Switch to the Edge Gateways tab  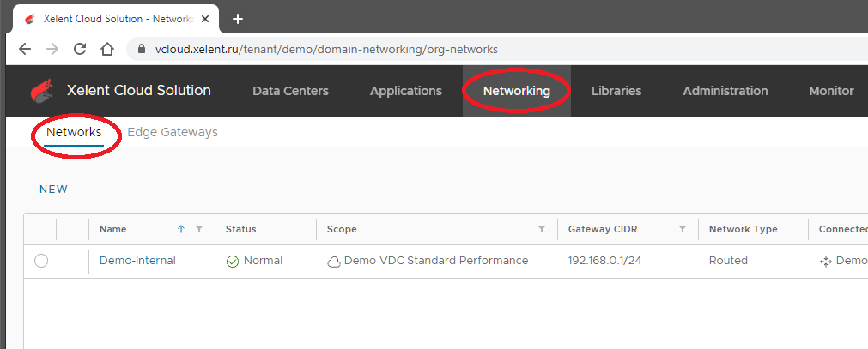pos(173,133)
